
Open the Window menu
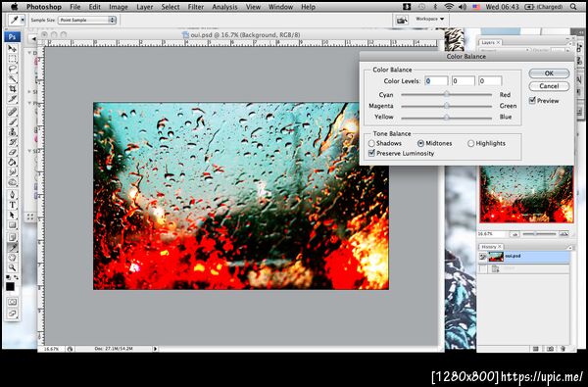tap(281, 7)
